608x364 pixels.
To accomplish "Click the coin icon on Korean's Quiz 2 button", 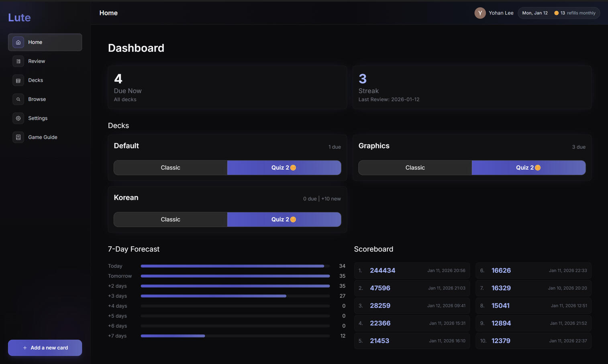I will (x=293, y=220).
